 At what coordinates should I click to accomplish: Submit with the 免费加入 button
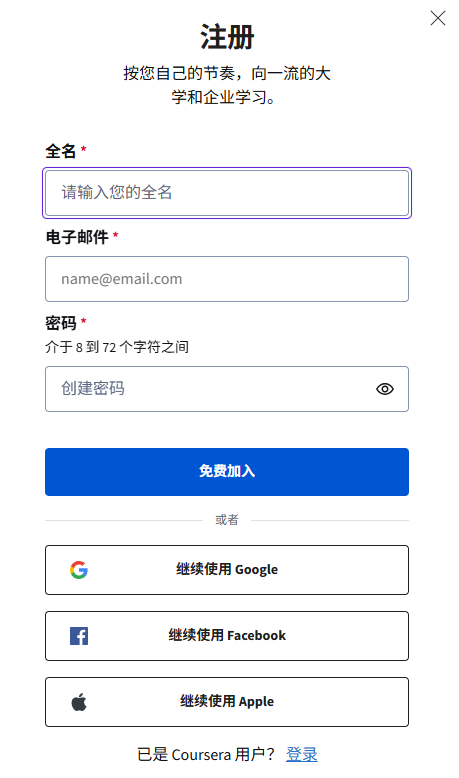tap(227, 472)
